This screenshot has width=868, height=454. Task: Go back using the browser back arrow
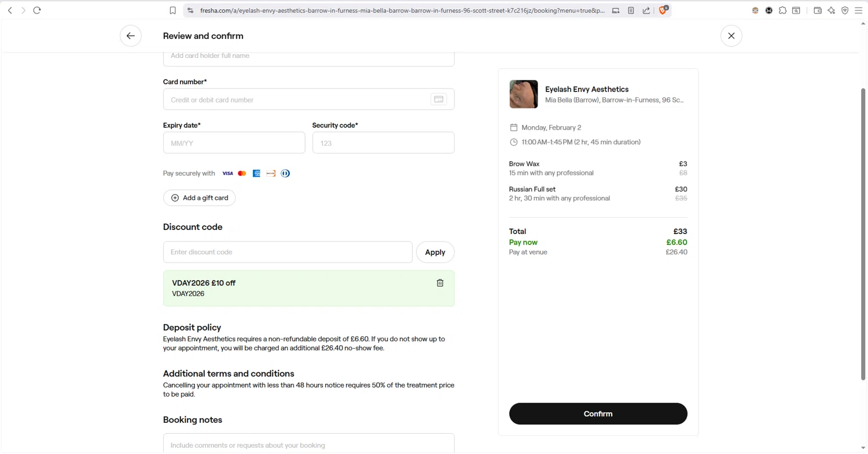point(10,10)
